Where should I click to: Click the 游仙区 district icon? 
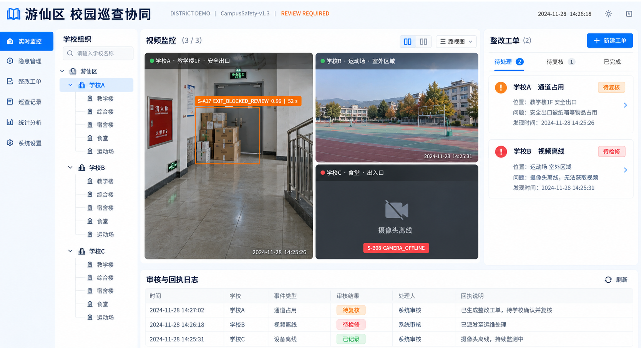tap(73, 71)
